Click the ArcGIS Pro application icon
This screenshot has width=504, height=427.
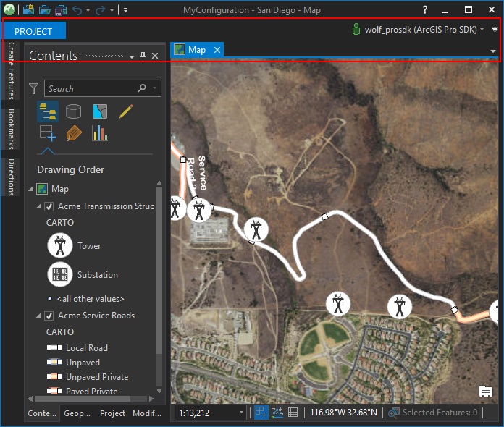pos(9,9)
